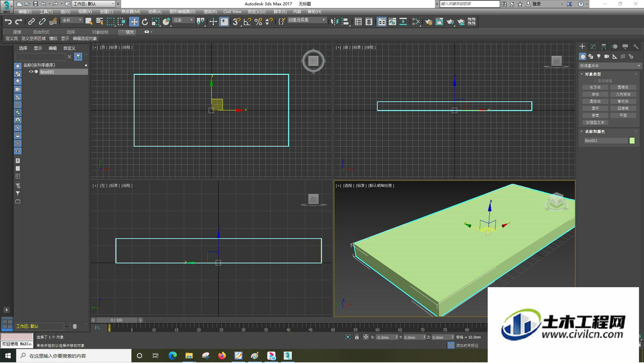Click the Mirror tool icon
Viewport: 644px width, 363px height.
coord(334,22)
